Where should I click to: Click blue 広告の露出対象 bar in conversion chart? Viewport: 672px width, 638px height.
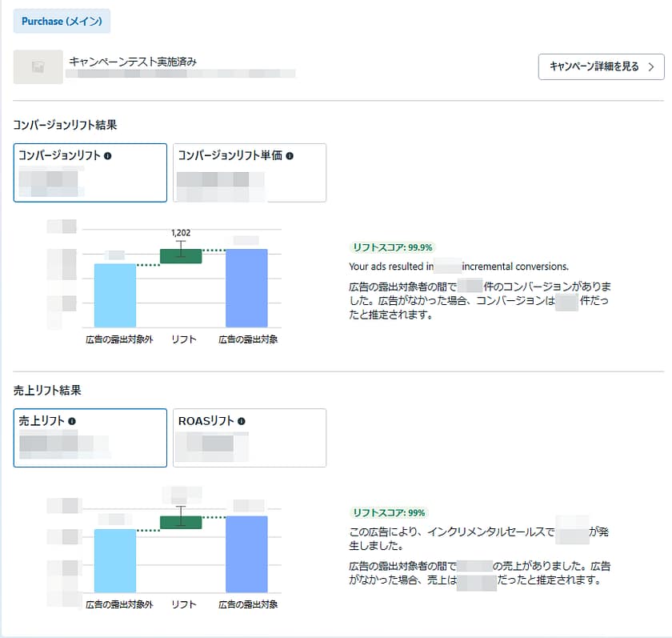click(x=246, y=288)
